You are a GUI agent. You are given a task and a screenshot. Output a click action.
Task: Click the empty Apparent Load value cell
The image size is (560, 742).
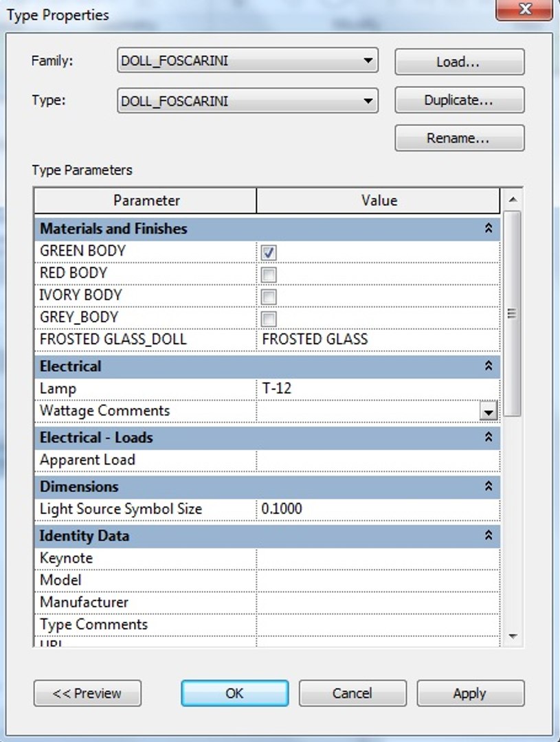pyautogui.click(x=378, y=460)
